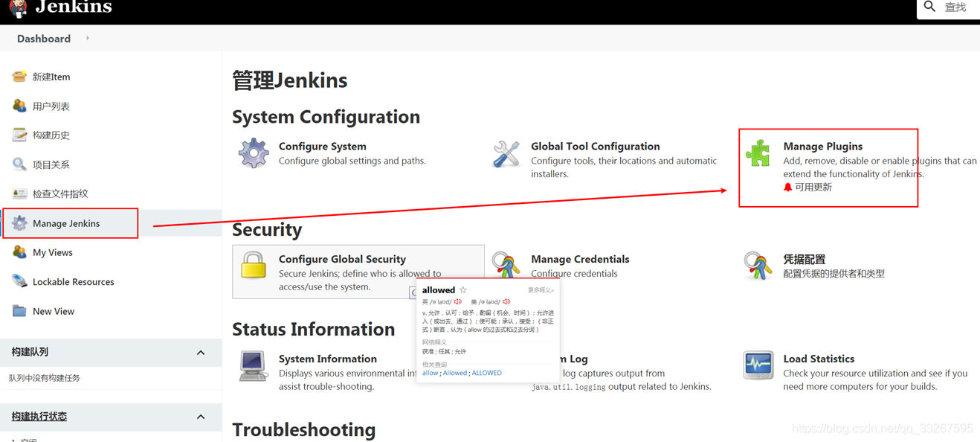Play the American pronunciation speaker icon
Screen dimensions: 980x442
(506, 302)
